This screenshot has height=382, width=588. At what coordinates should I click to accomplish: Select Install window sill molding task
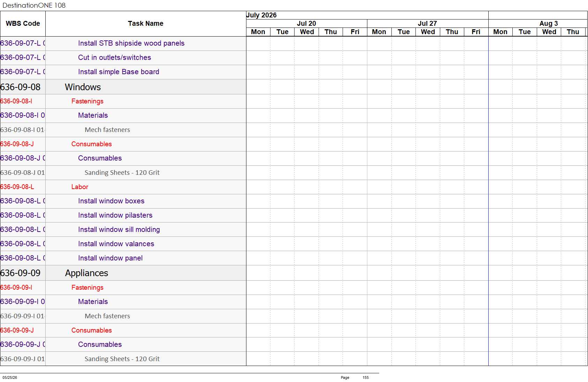click(x=119, y=230)
